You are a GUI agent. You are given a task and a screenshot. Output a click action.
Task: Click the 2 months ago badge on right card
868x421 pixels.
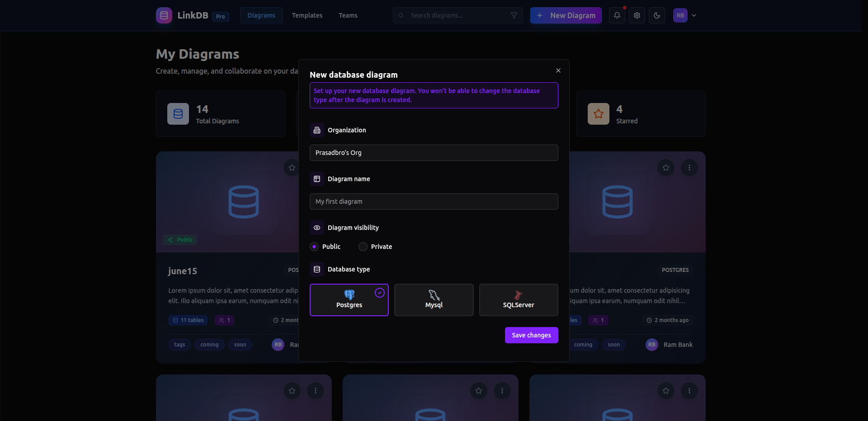click(x=668, y=320)
